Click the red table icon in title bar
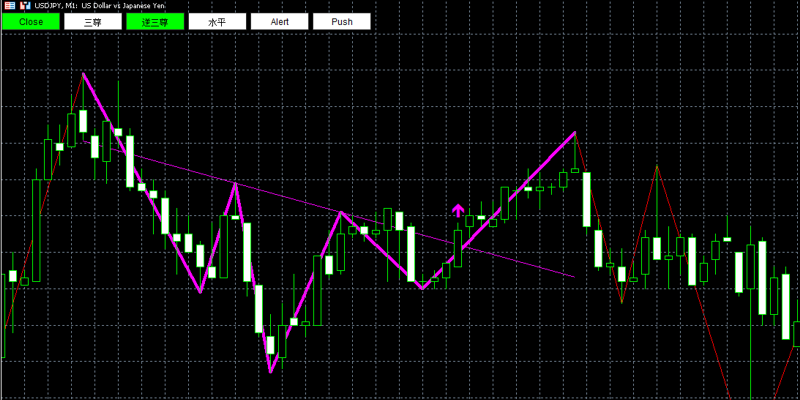 tap(10, 6)
